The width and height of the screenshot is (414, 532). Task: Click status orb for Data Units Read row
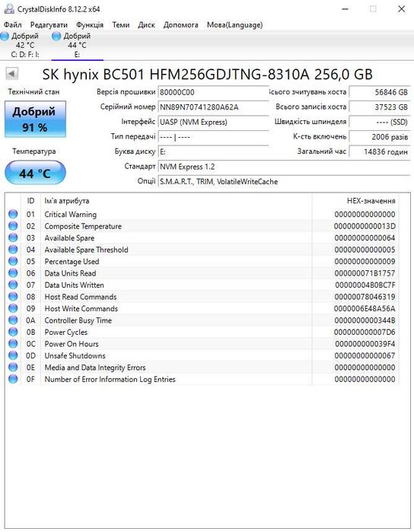(x=13, y=273)
